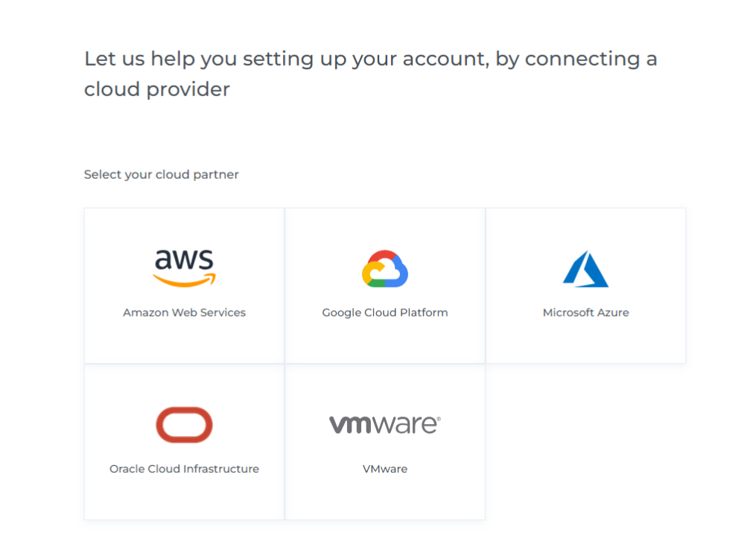
Task: Click the red Oracle oval logo
Action: pyautogui.click(x=184, y=425)
